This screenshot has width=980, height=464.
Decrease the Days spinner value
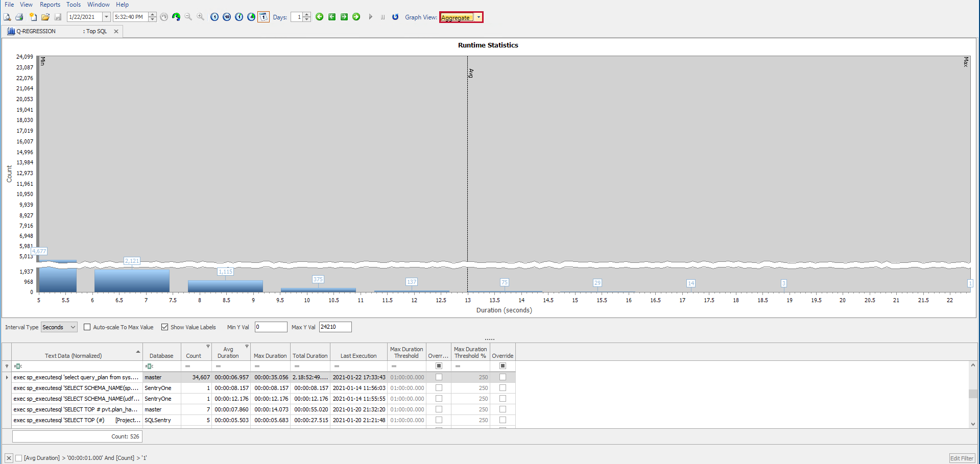pyautogui.click(x=306, y=19)
